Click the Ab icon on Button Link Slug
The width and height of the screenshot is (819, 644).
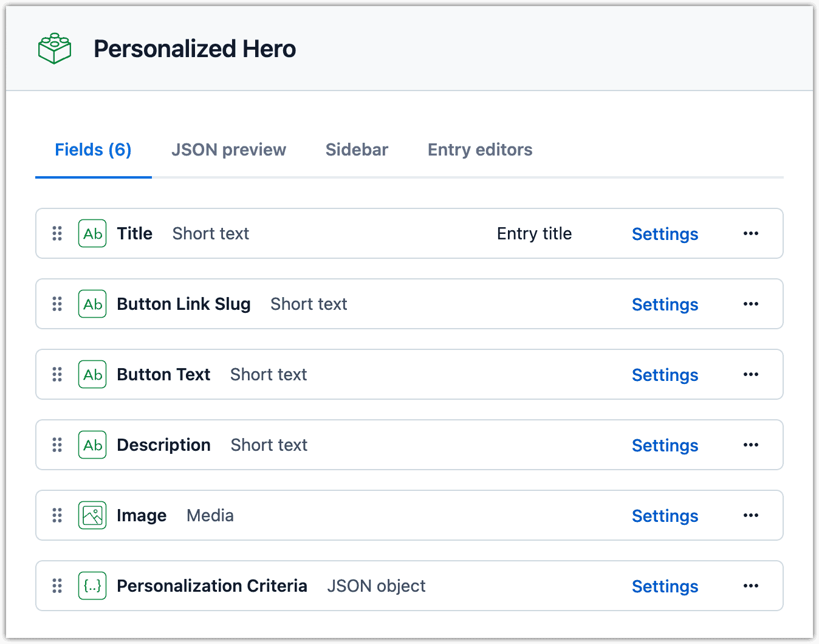click(x=92, y=304)
